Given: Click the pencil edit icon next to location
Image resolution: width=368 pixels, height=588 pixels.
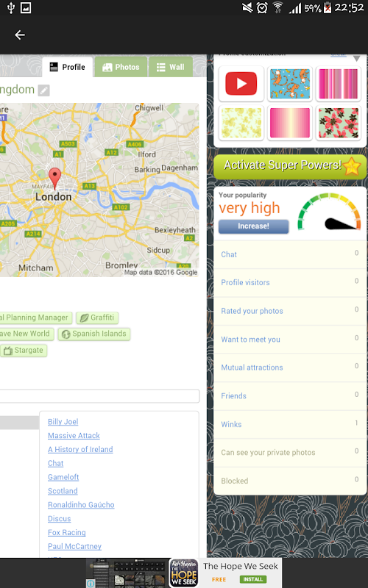Looking at the screenshot, I should point(44,90).
